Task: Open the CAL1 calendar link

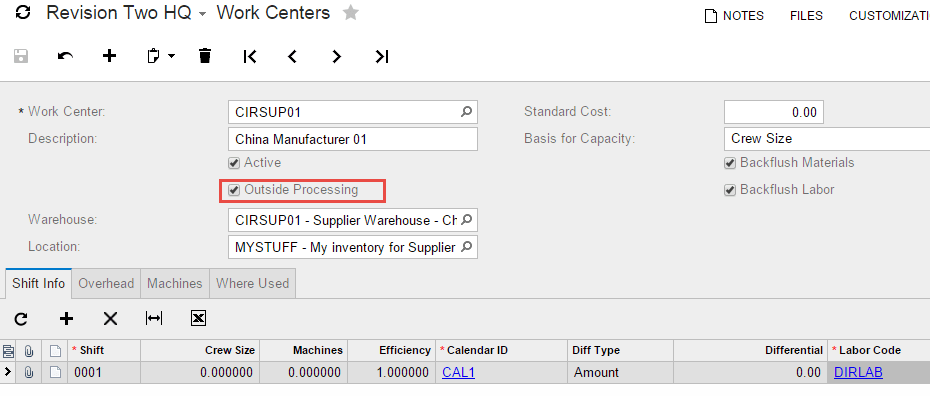Action: (458, 372)
